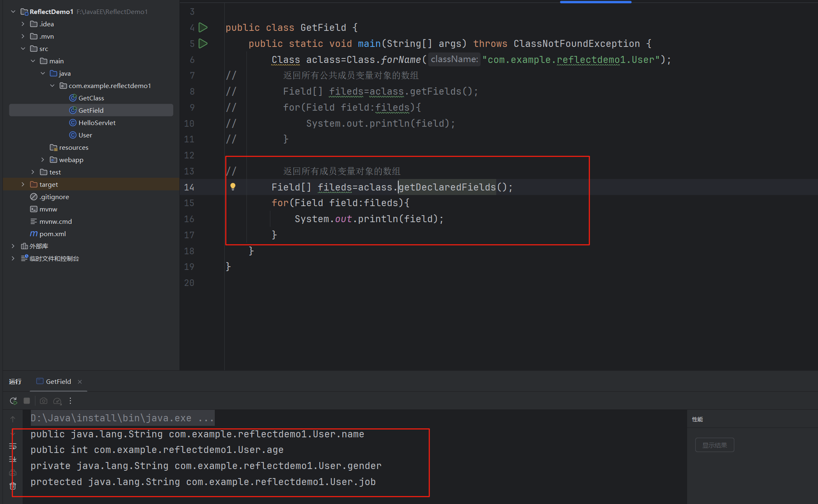This screenshot has height=504, width=818.
Task: Expand the target folder
Action: (x=23, y=184)
